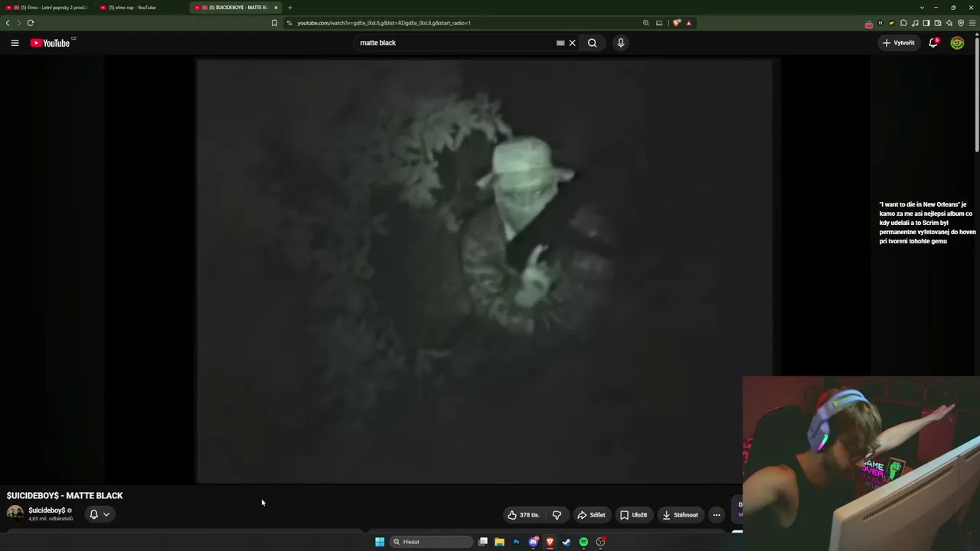
Task: Close the MATTE BLACK browser tab
Action: coord(276,8)
